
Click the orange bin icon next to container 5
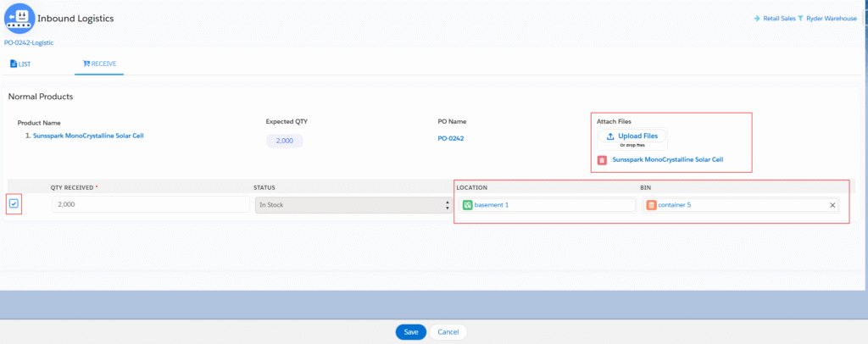click(x=651, y=205)
